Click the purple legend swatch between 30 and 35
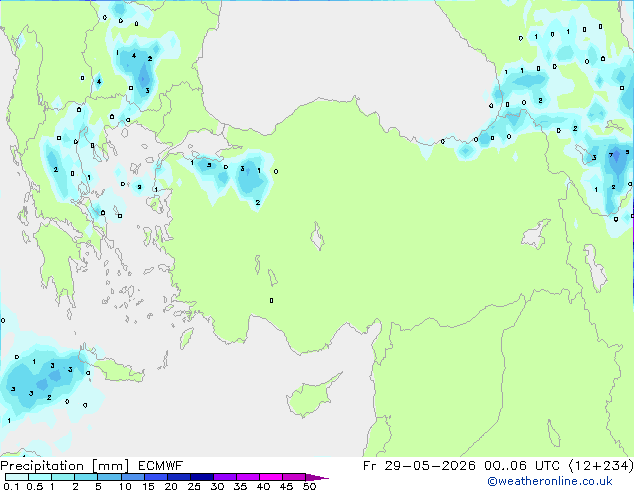This screenshot has width=634, height=490. (225, 477)
